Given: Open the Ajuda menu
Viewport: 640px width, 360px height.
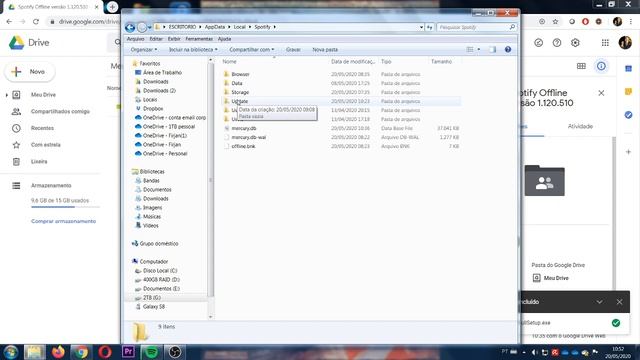Looking at the screenshot, I should (224, 39).
